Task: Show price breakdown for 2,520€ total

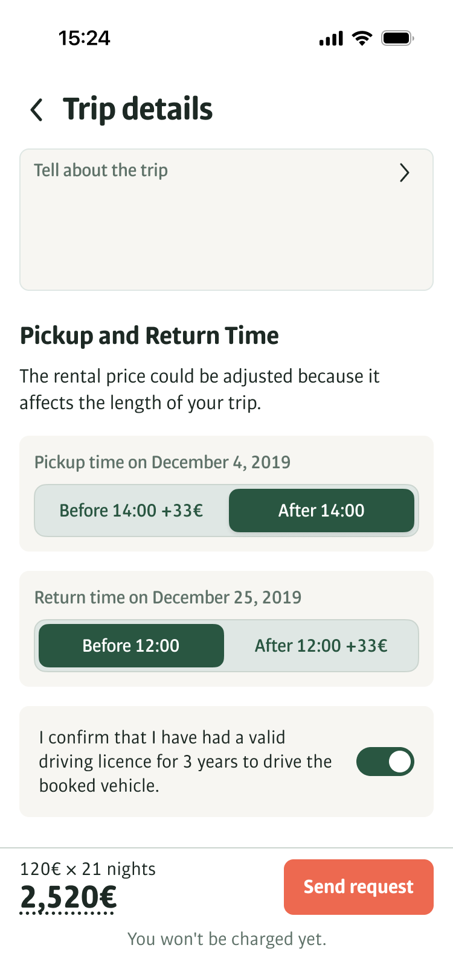Action: 68,897
